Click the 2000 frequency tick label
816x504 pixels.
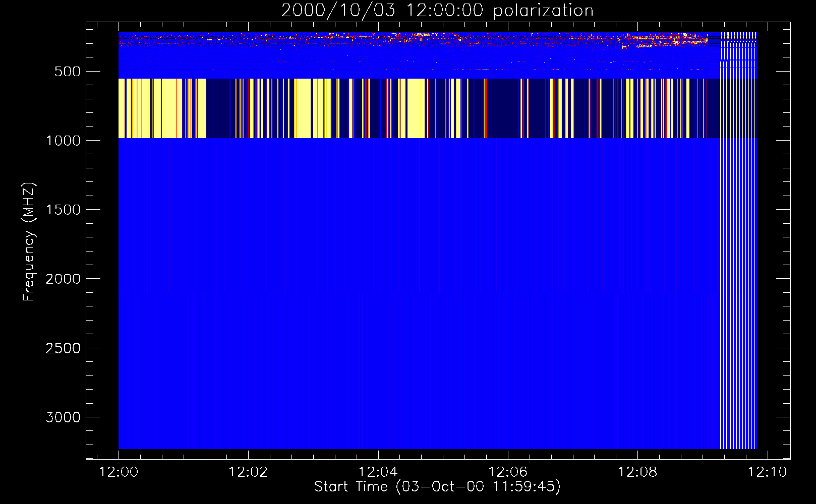[x=63, y=279]
